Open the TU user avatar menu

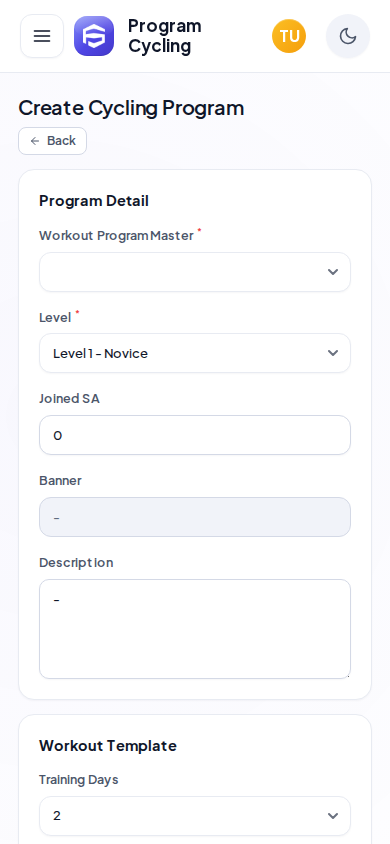tap(289, 36)
